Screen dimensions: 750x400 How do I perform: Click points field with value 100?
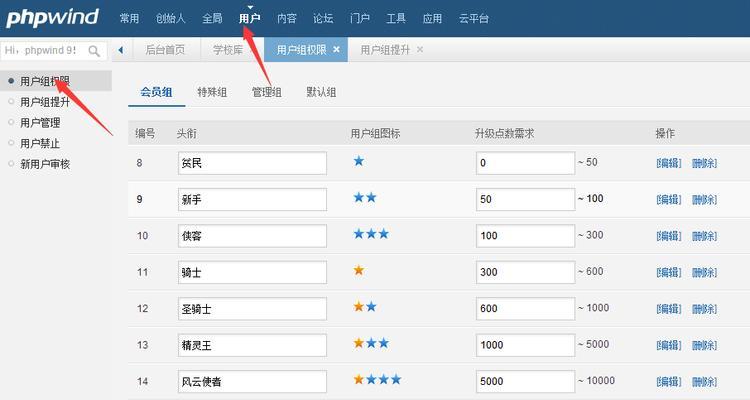525,236
